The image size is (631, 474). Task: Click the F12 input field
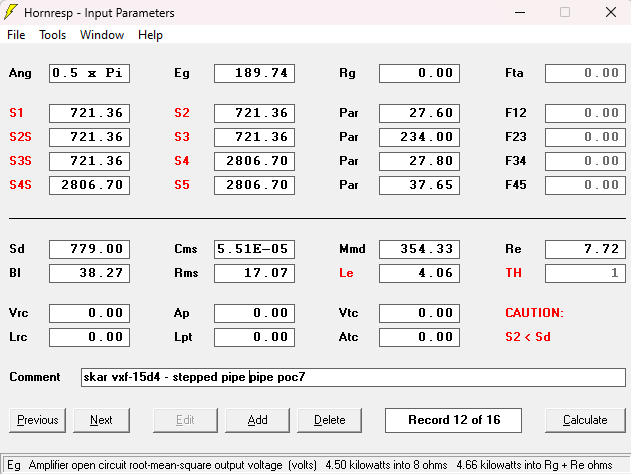click(586, 113)
